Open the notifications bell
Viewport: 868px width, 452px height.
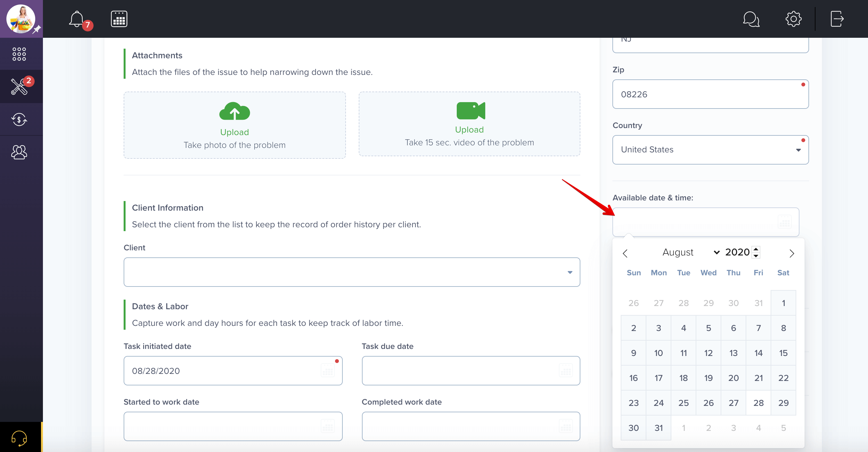tap(77, 19)
